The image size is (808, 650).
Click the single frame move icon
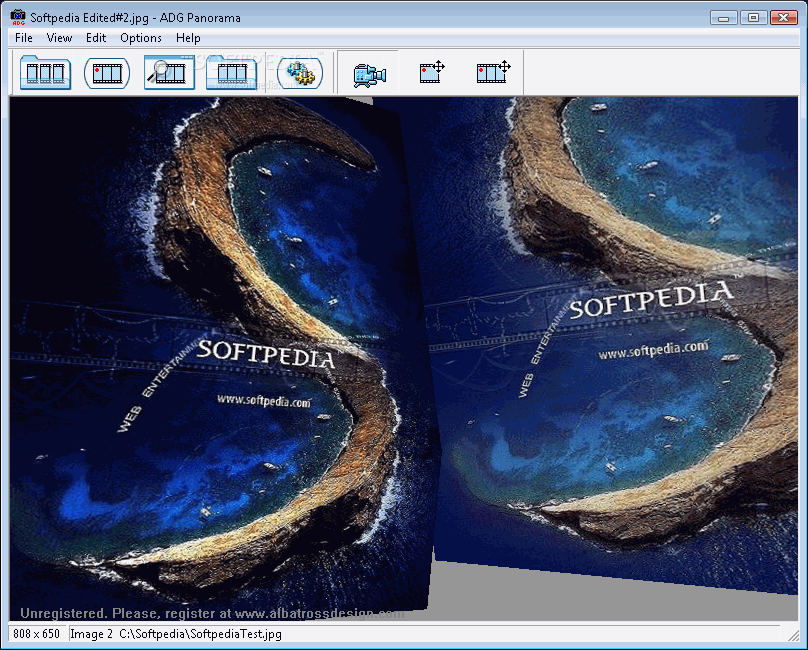(x=432, y=72)
